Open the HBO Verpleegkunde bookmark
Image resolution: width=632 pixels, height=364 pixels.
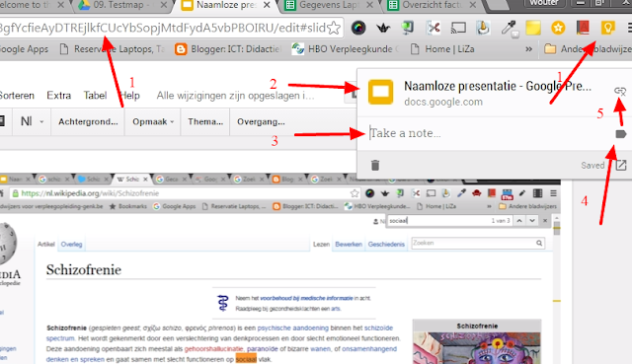345,49
